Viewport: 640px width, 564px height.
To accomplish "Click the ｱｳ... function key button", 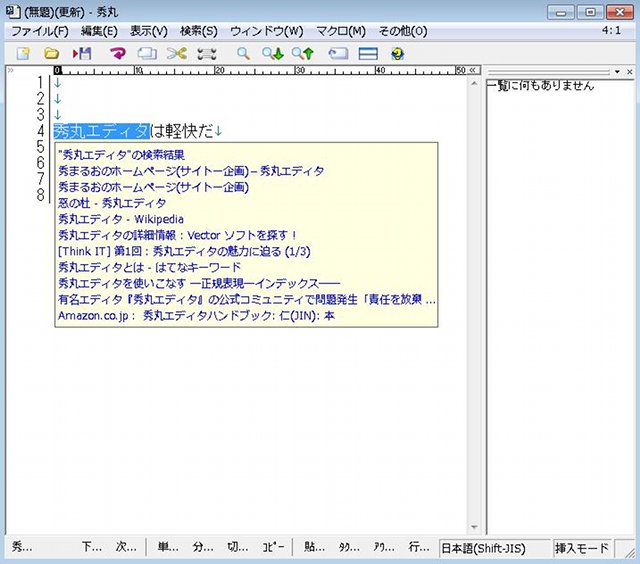I will (x=384, y=547).
